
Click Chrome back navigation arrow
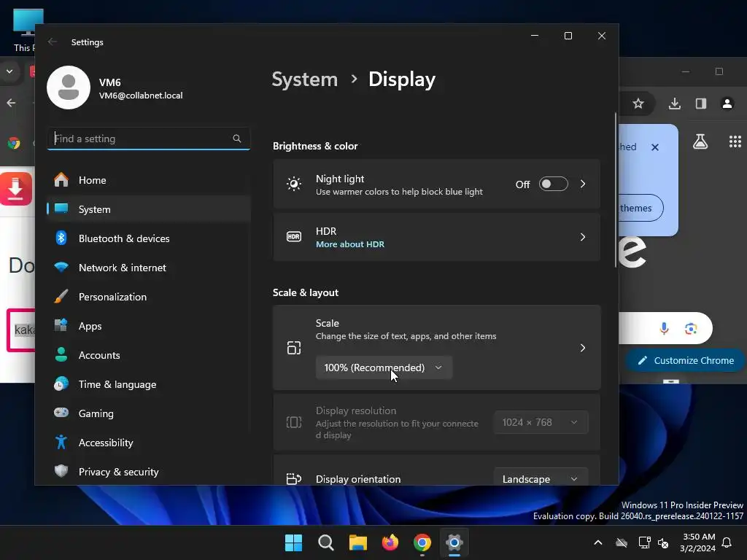(11, 103)
